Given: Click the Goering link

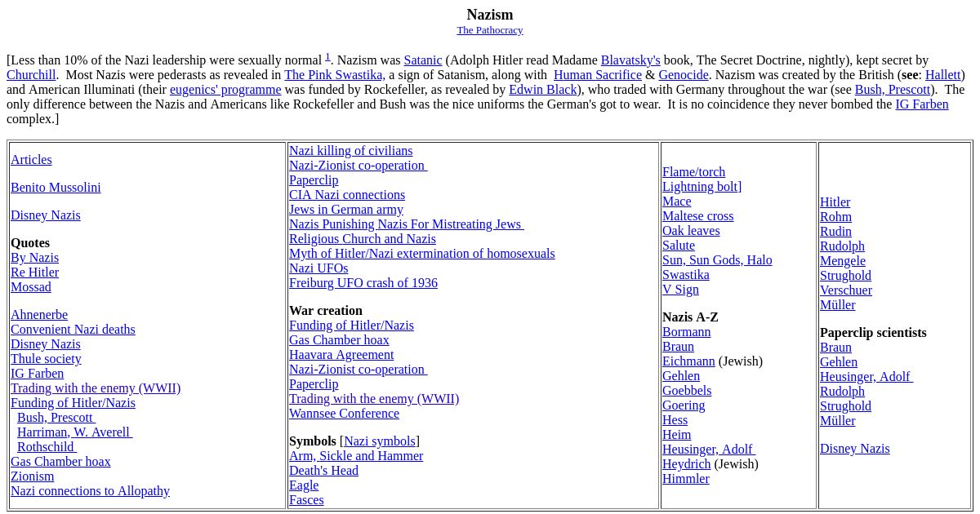Looking at the screenshot, I should (684, 405).
